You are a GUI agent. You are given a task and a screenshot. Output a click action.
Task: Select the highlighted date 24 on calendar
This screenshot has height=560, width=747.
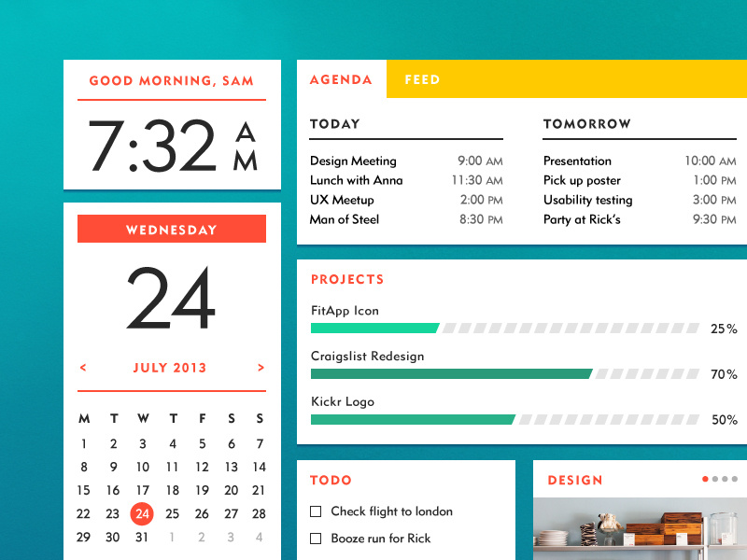coord(143,513)
